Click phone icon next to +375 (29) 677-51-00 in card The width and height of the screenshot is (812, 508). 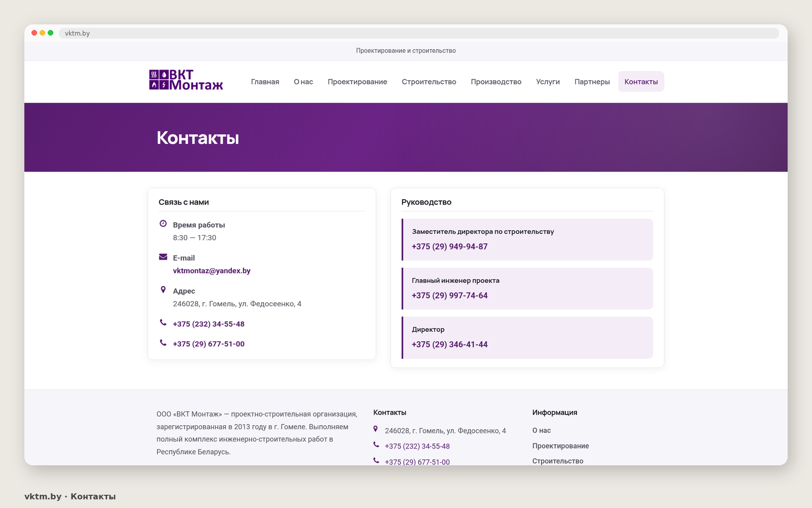[x=163, y=342]
